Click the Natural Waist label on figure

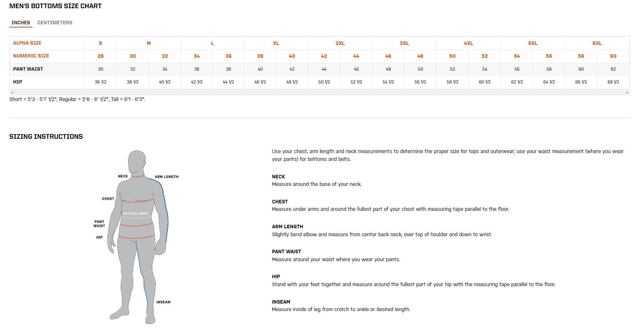coord(136,214)
